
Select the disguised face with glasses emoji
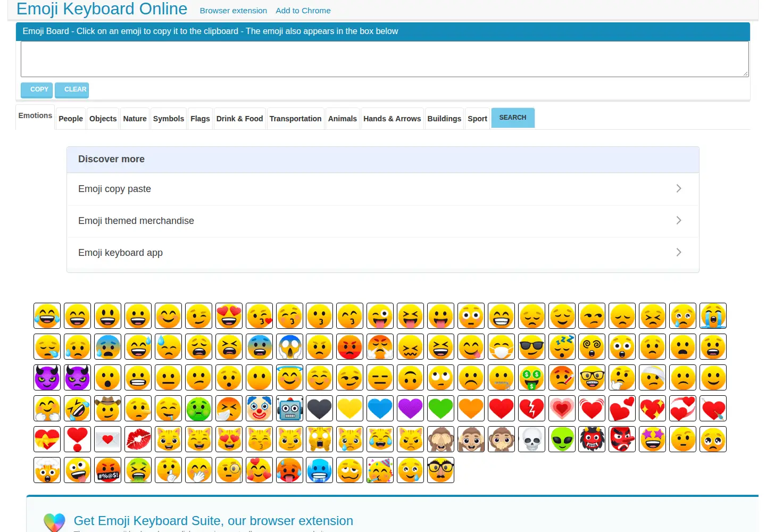tap(440, 470)
